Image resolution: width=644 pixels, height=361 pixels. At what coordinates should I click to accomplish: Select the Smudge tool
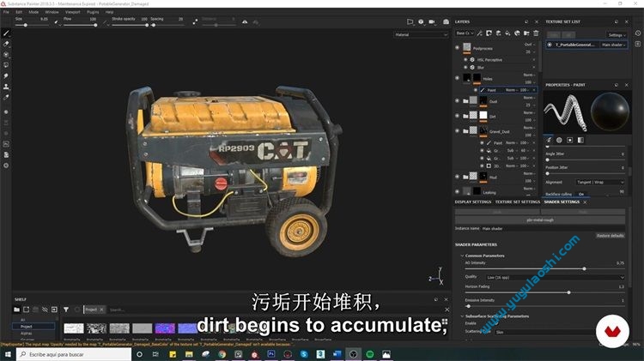click(x=6, y=76)
